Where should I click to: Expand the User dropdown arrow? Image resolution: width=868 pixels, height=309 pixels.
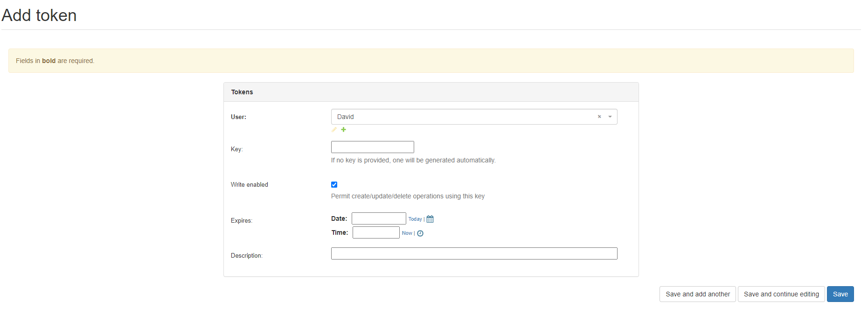610,117
